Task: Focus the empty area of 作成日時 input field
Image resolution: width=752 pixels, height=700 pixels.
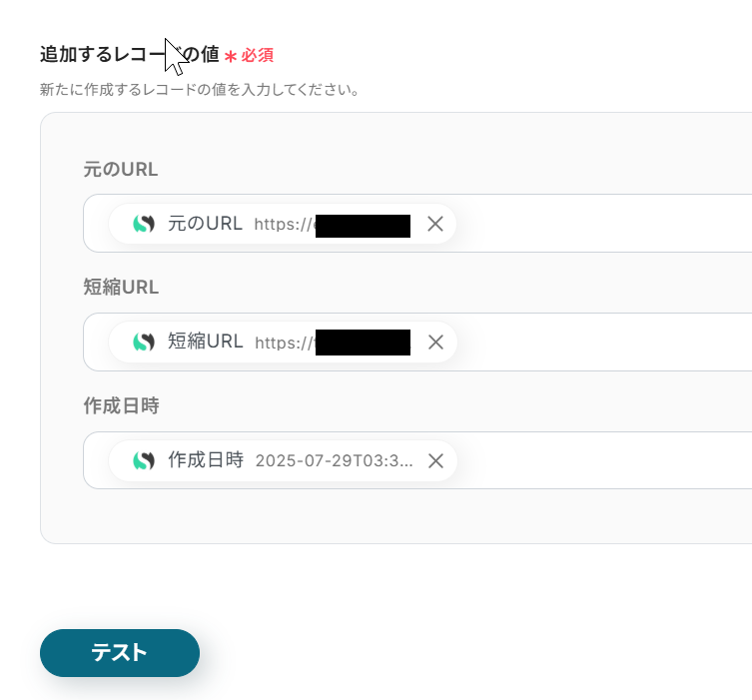Action: pyautogui.click(x=599, y=460)
